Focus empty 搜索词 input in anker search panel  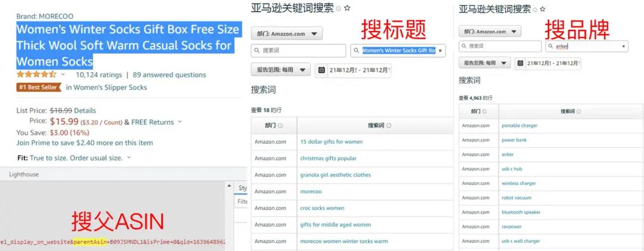click(x=500, y=47)
